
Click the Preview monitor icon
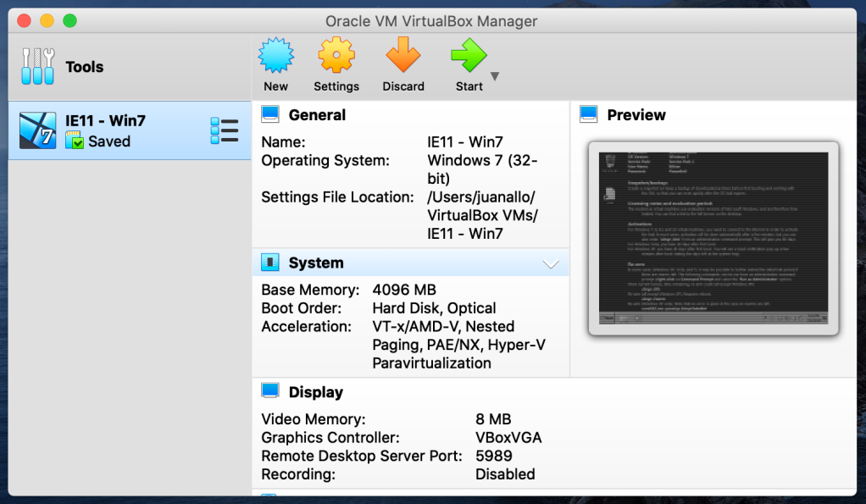pyautogui.click(x=589, y=114)
